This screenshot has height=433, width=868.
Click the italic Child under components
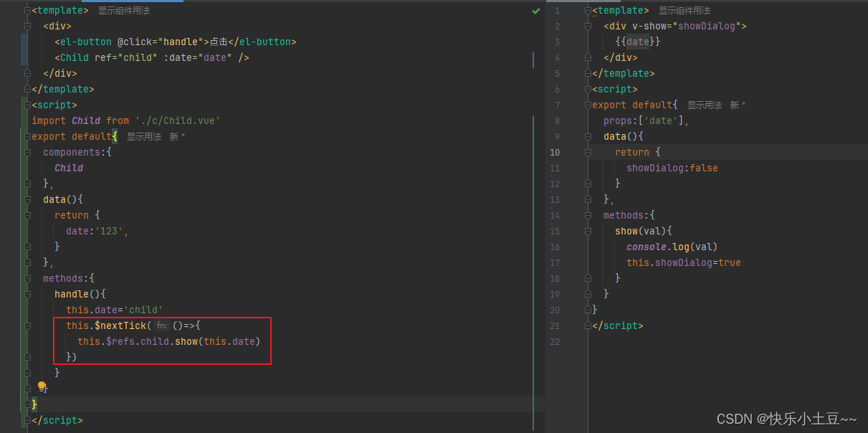(x=69, y=168)
